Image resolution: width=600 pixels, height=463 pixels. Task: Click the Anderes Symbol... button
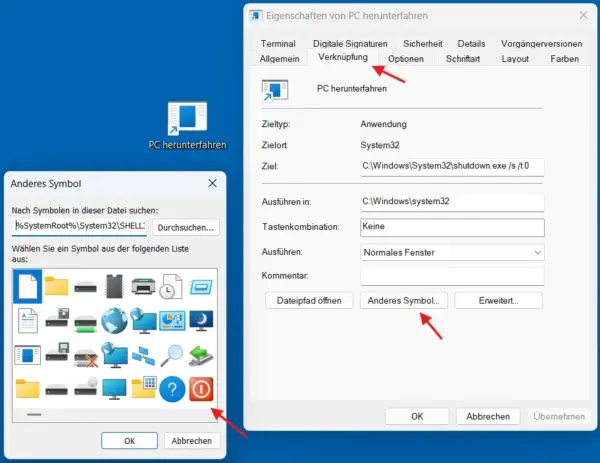tap(404, 301)
